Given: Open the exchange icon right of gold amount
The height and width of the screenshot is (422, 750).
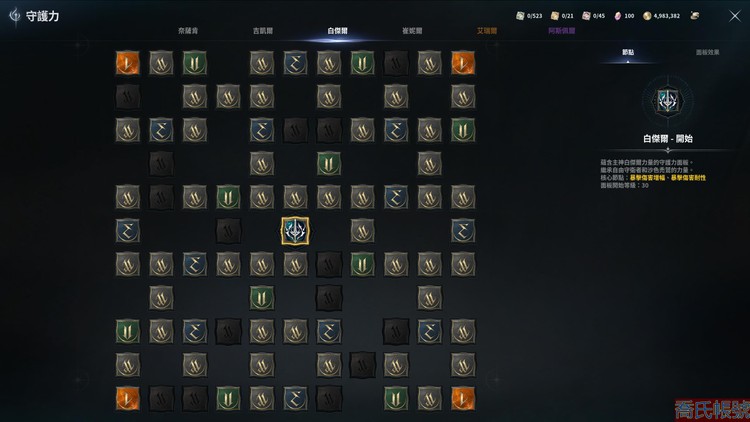Looking at the screenshot, I should 695,16.
